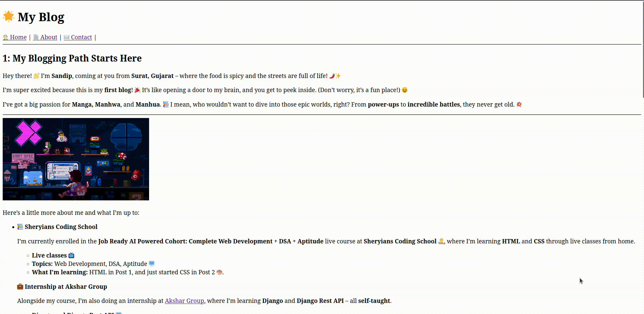Click the sun icon beside My Blog
644x314 pixels.
[9, 16]
